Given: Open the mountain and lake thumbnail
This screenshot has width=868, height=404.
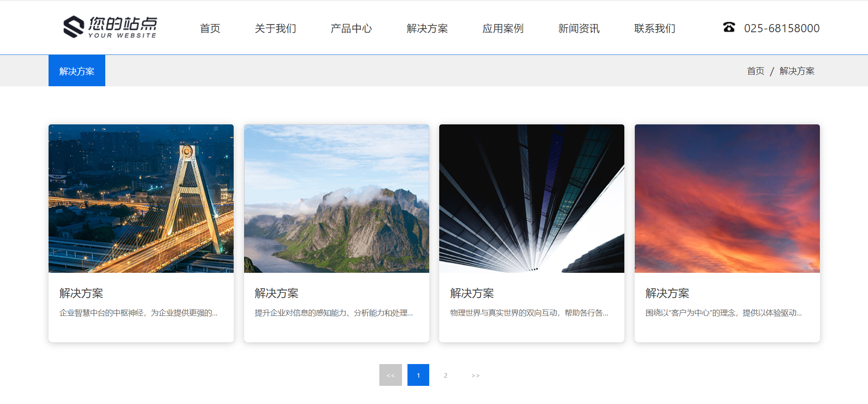Looking at the screenshot, I should [336, 198].
